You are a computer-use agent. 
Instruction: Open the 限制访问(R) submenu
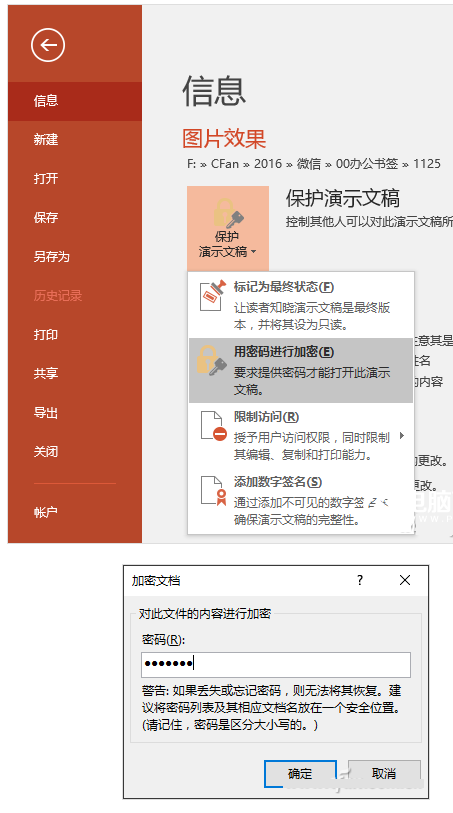coord(301,436)
